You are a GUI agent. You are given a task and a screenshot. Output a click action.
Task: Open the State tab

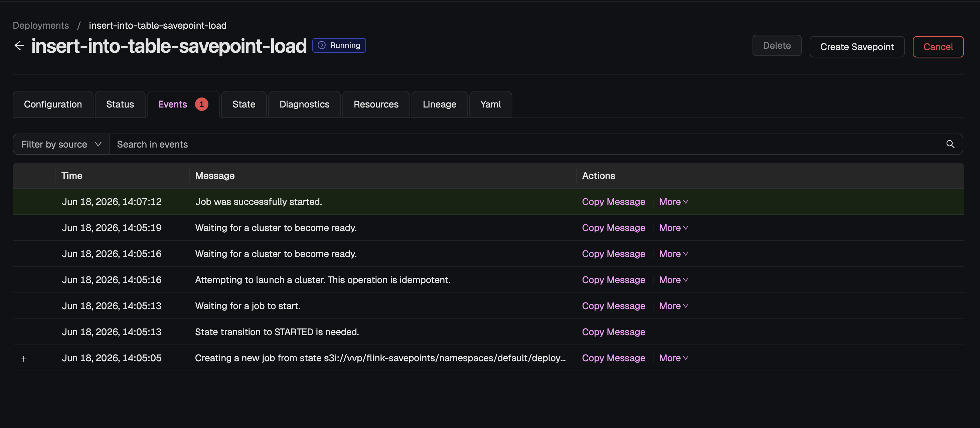pos(244,104)
